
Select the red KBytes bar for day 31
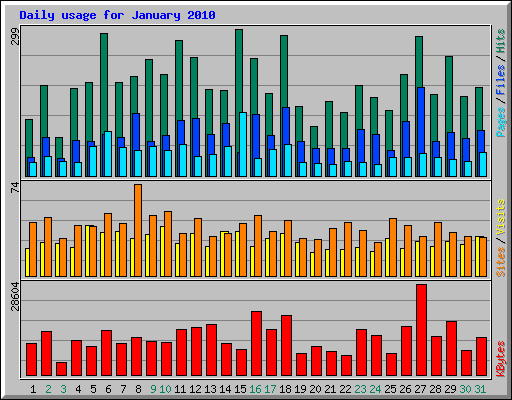pos(481,357)
